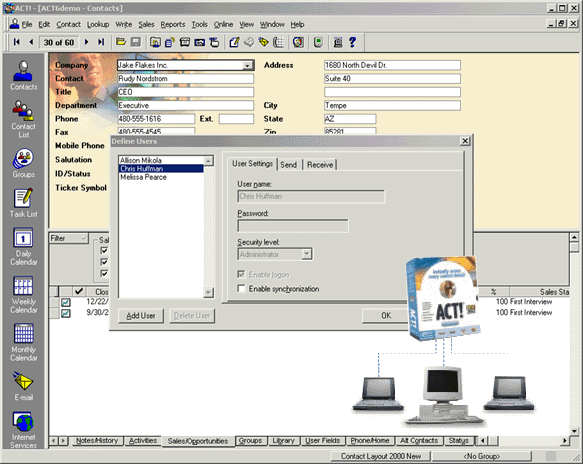This screenshot has width=583, height=464.
Task: Open the Monthly Calendar sidebar icon
Action: click(x=23, y=342)
